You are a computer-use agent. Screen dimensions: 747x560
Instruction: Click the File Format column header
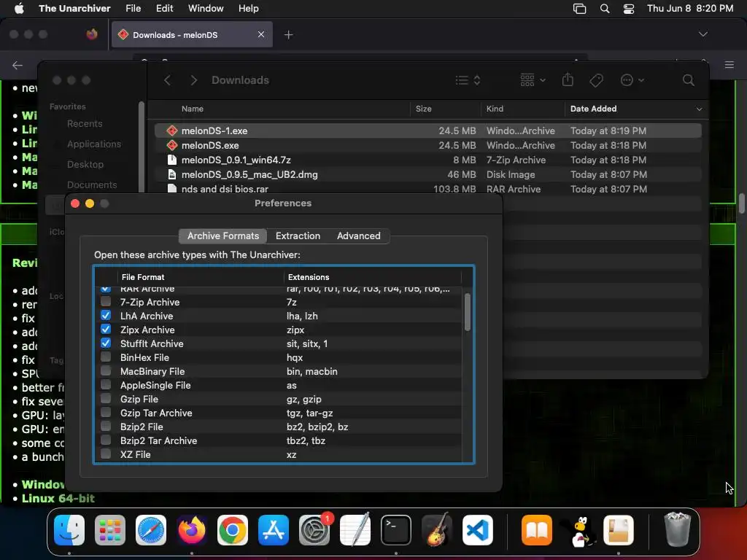pyautogui.click(x=142, y=277)
